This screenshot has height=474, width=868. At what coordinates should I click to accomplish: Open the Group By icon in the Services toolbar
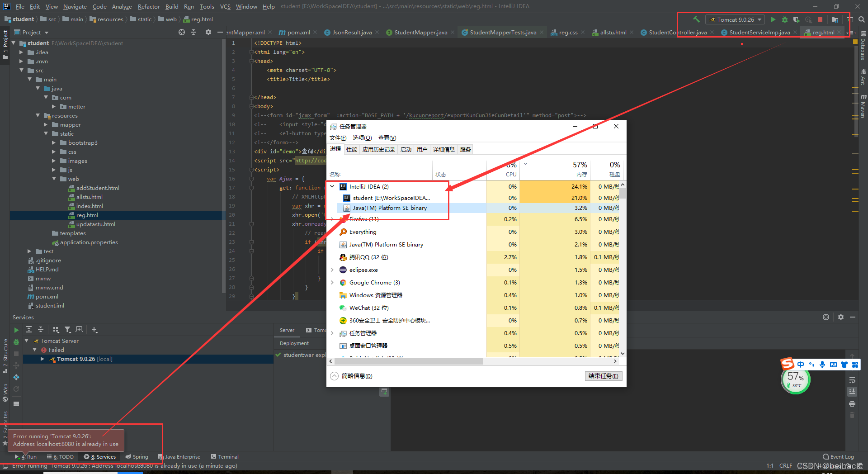pyautogui.click(x=56, y=330)
